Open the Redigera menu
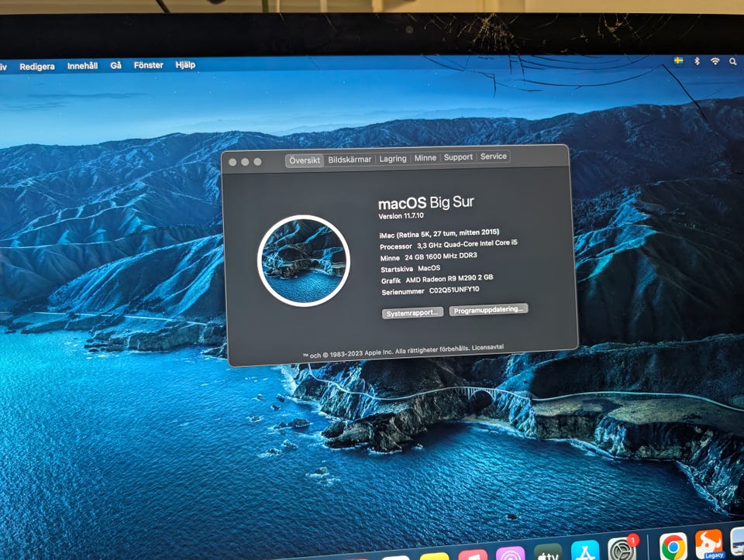Screen dimensions: 744x560 [37, 67]
